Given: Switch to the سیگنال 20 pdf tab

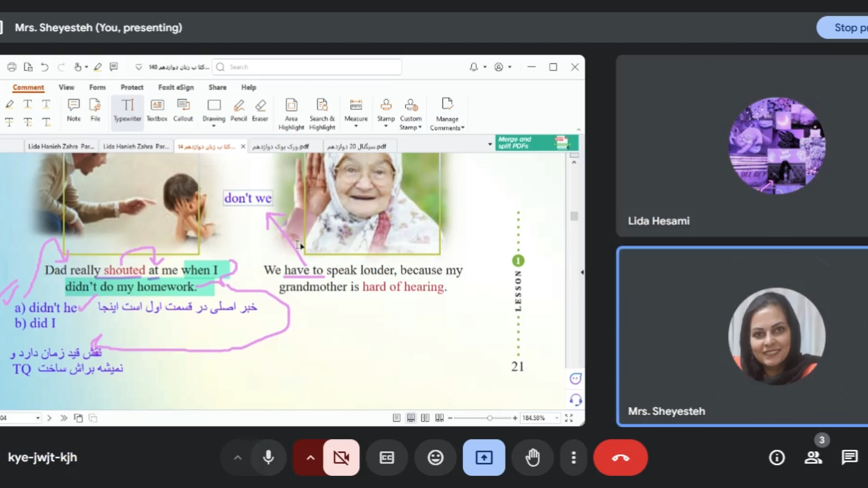Looking at the screenshot, I should pos(357,146).
